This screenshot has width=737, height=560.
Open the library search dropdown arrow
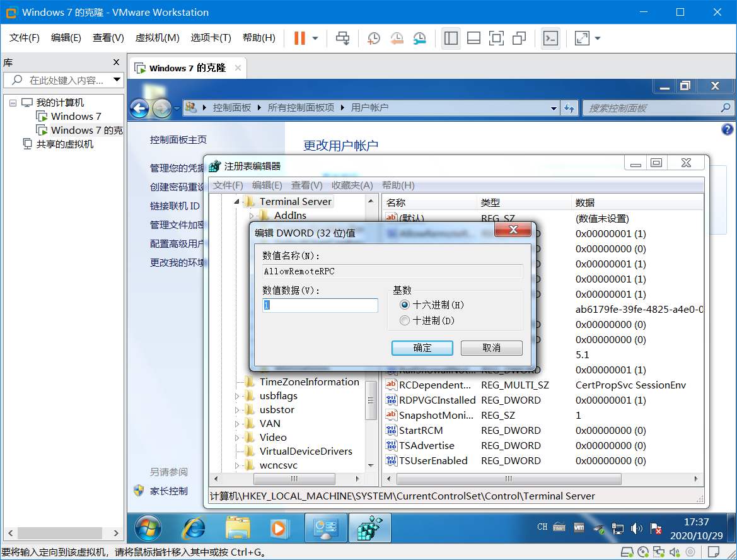click(117, 80)
